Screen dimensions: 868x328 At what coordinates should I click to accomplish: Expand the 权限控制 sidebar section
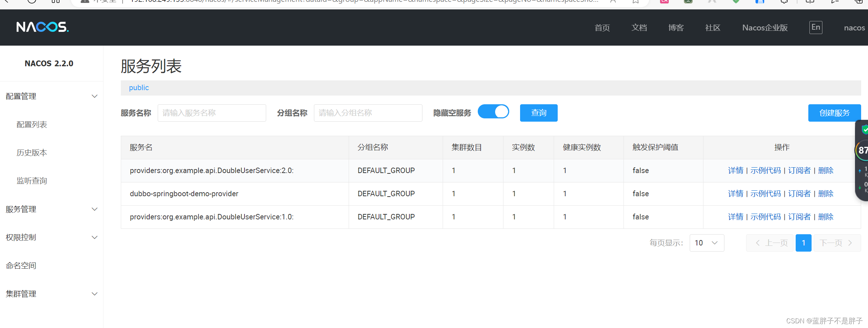[x=51, y=237]
